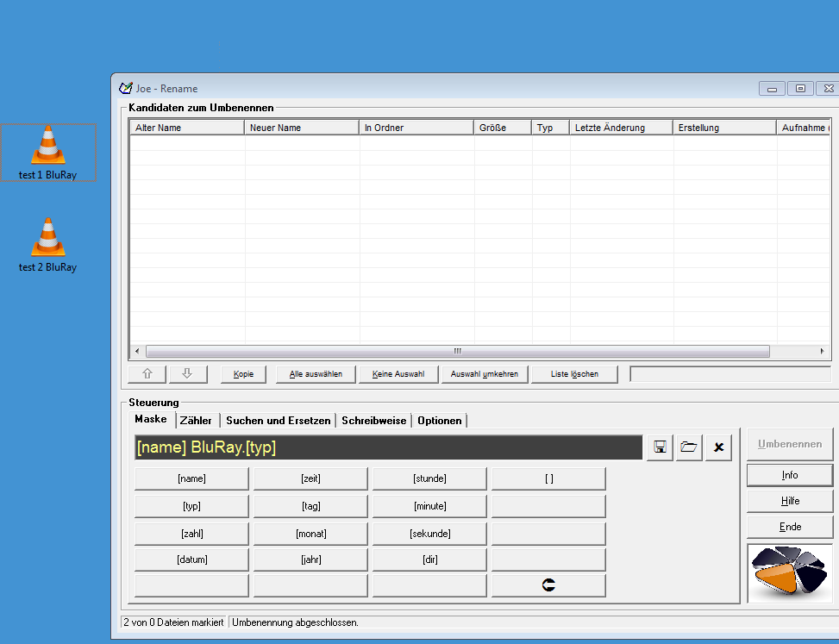Insert the [name] mask placeholder
The height and width of the screenshot is (644, 839).
pos(191,478)
